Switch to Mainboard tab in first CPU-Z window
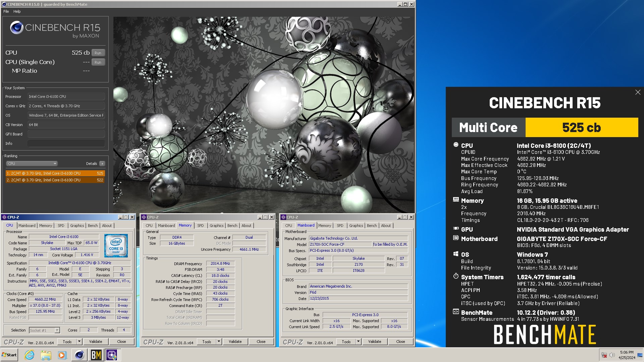 click(x=27, y=226)
